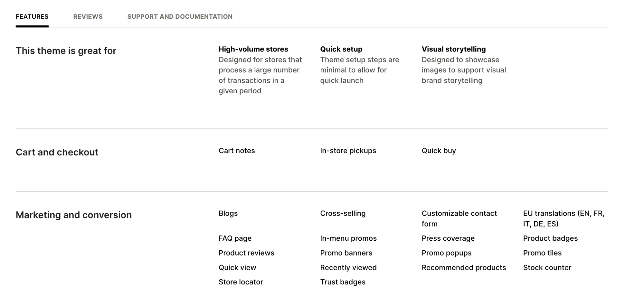Click the Cart notes feature
644x296 pixels.
237,150
